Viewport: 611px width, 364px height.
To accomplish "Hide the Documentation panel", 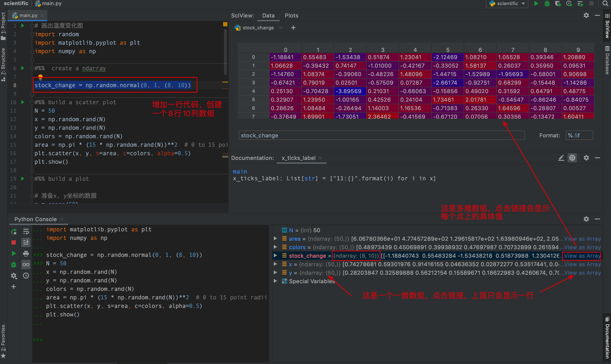I will click(x=597, y=158).
